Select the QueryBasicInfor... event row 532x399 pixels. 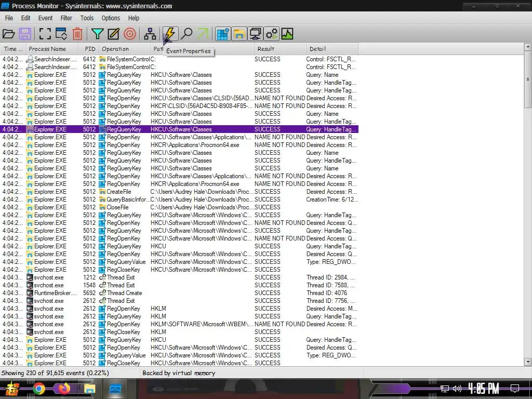[x=179, y=199]
